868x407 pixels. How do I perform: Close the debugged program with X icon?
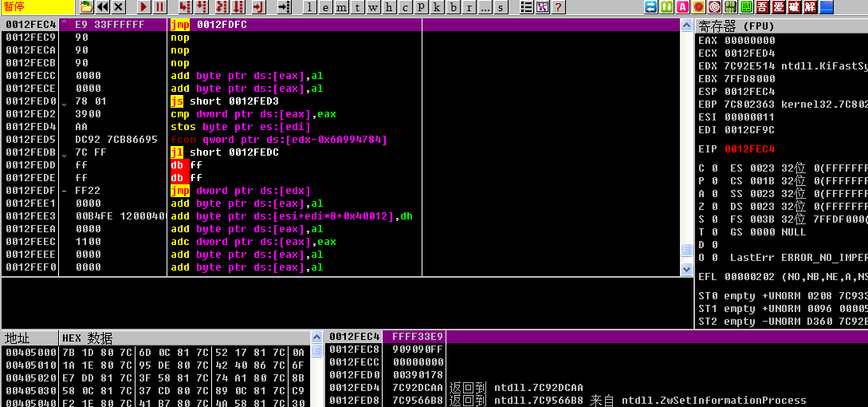tap(119, 7)
